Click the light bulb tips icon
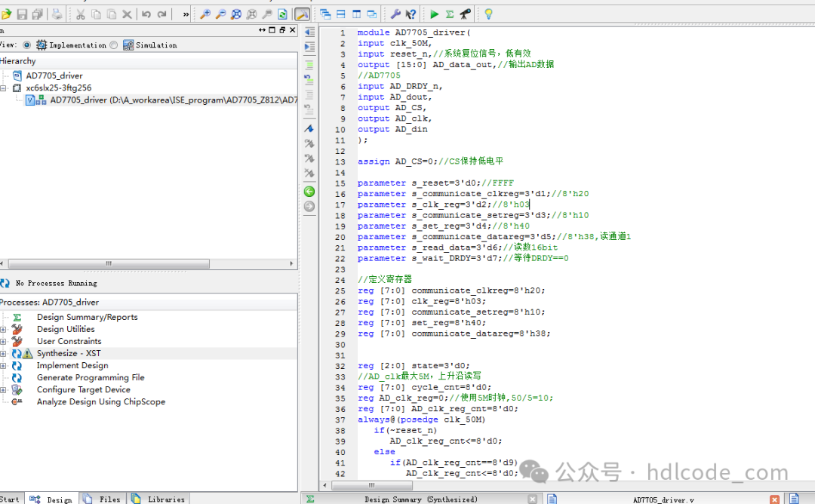This screenshot has width=815, height=504. pos(488,14)
